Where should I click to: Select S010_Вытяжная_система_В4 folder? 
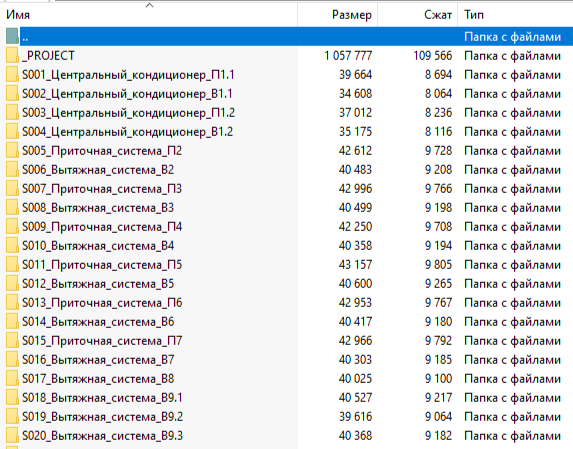(98, 246)
